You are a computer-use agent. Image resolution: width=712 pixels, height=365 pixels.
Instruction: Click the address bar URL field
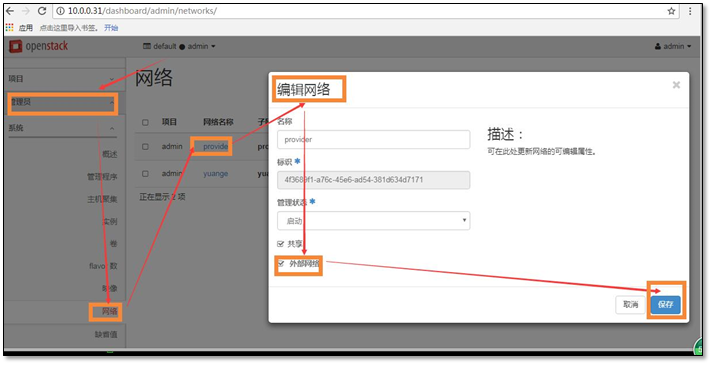point(366,11)
